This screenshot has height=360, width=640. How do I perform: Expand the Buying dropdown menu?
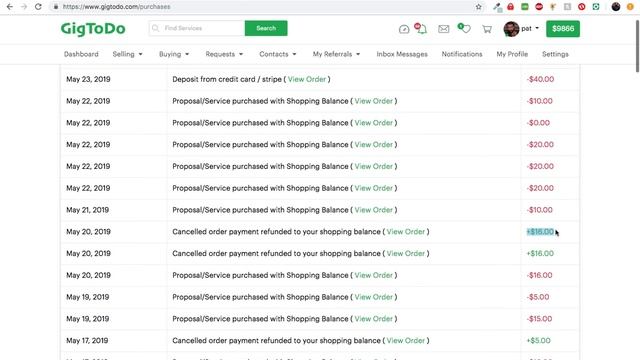click(174, 54)
